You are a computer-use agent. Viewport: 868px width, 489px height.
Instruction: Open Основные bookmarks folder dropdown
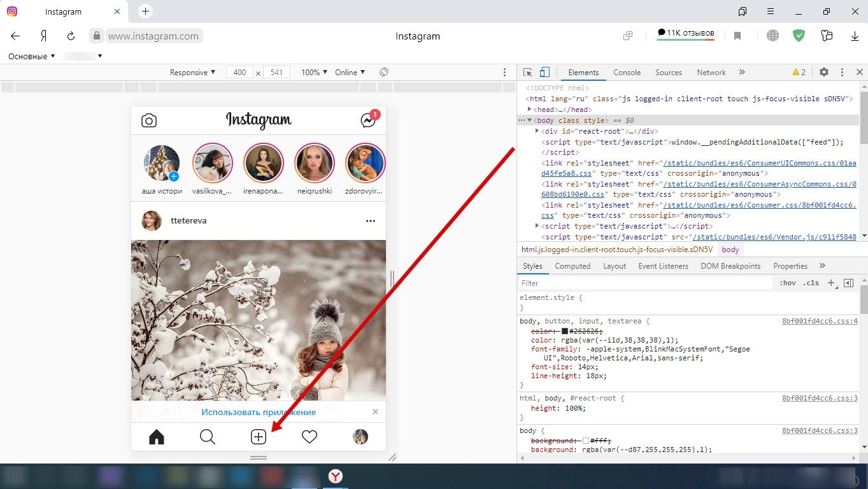[x=32, y=56]
